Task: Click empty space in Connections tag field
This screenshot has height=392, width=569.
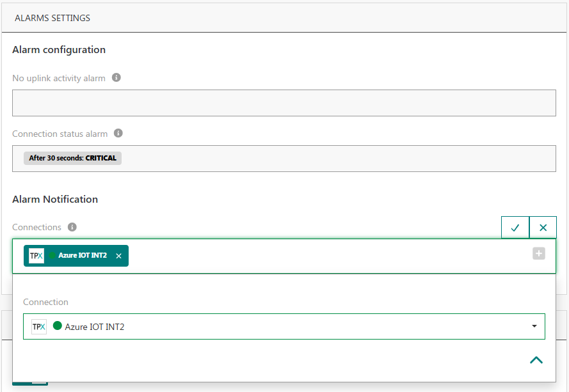Action: (x=320, y=256)
